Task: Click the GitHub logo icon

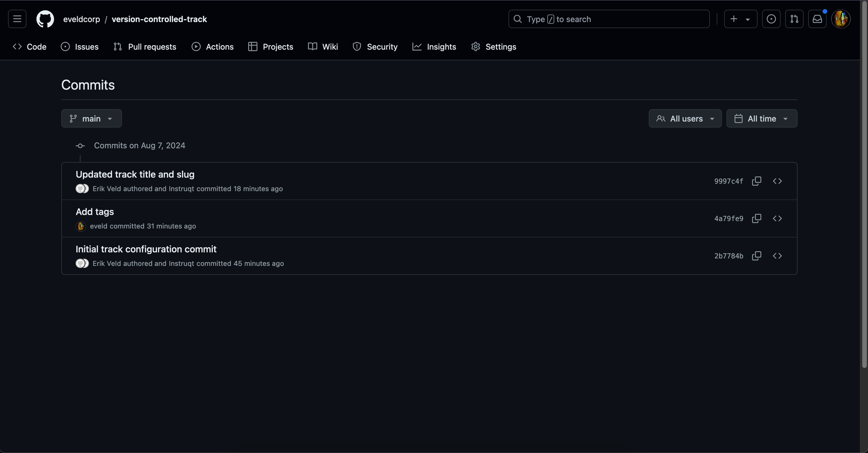Action: click(45, 19)
